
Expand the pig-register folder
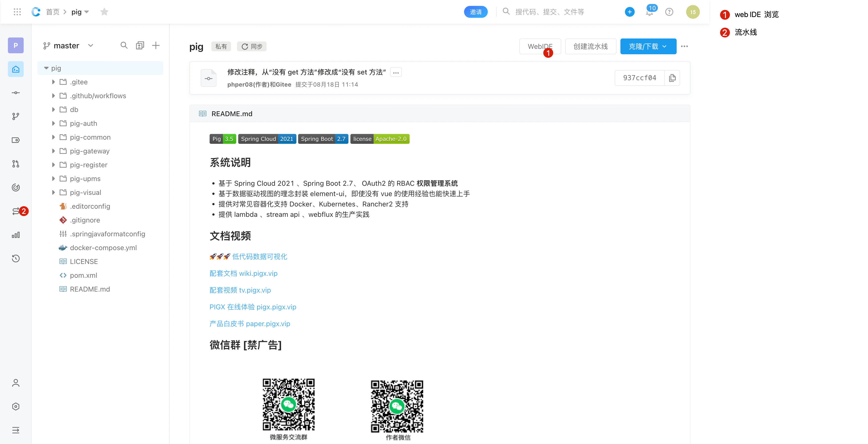pyautogui.click(x=53, y=165)
